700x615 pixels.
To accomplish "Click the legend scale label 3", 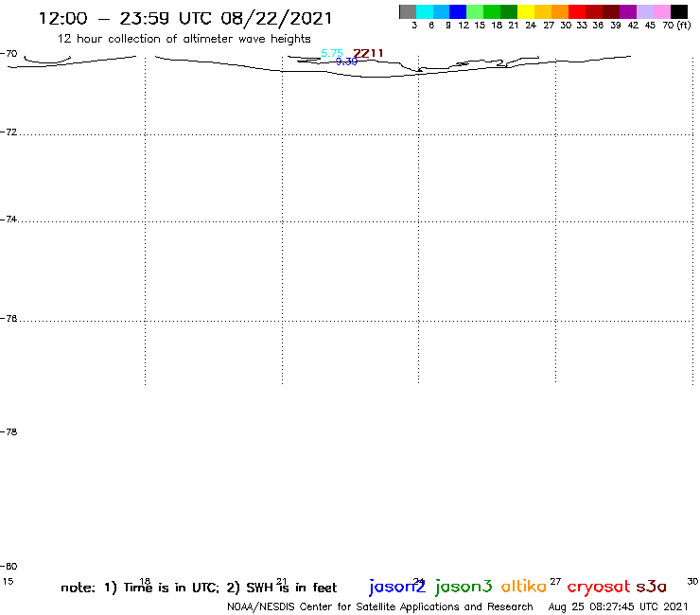I will click(414, 26).
